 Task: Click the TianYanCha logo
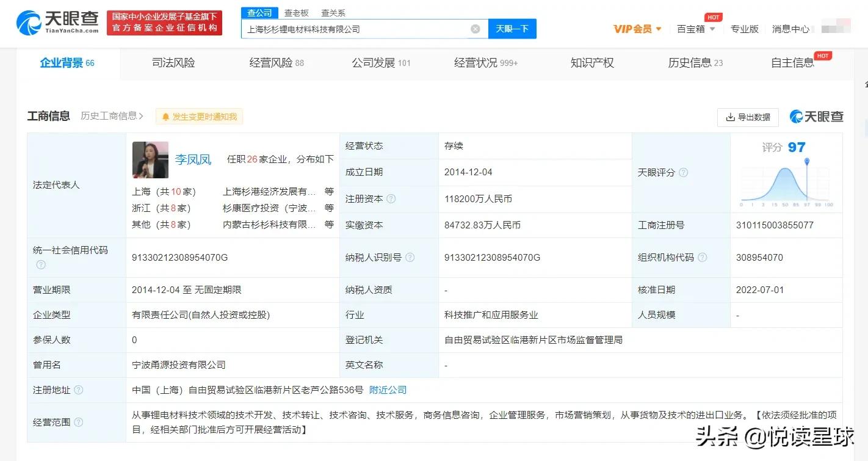tap(57, 22)
